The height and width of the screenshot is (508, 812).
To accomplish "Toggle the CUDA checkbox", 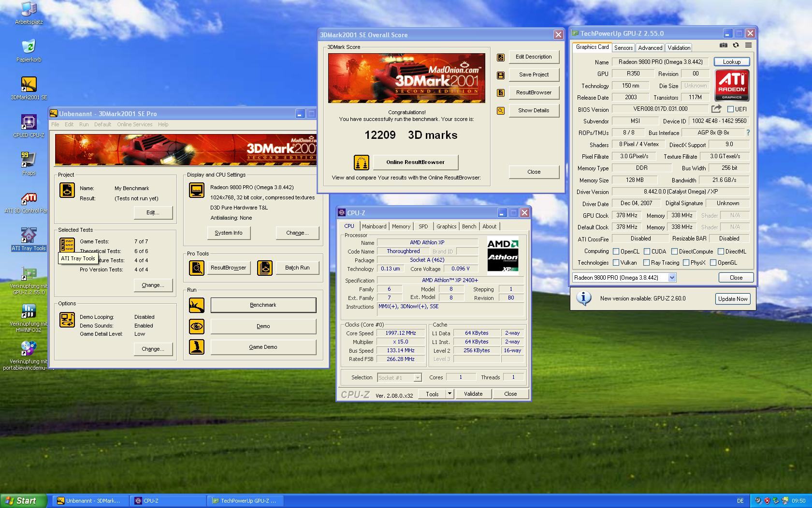I will point(647,252).
